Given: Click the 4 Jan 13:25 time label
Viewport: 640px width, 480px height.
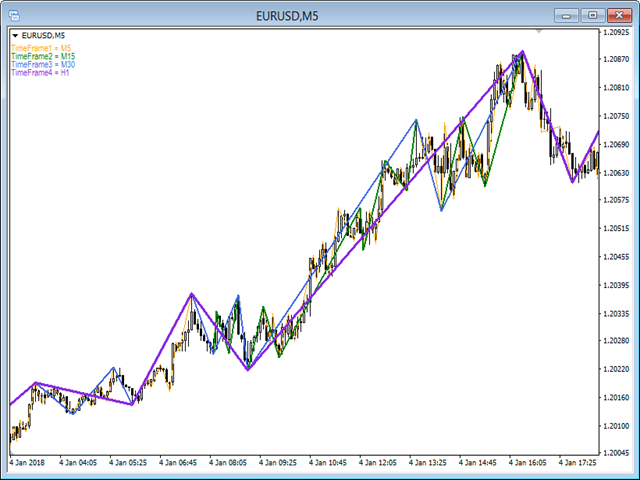Looking at the screenshot, I should point(428,463).
